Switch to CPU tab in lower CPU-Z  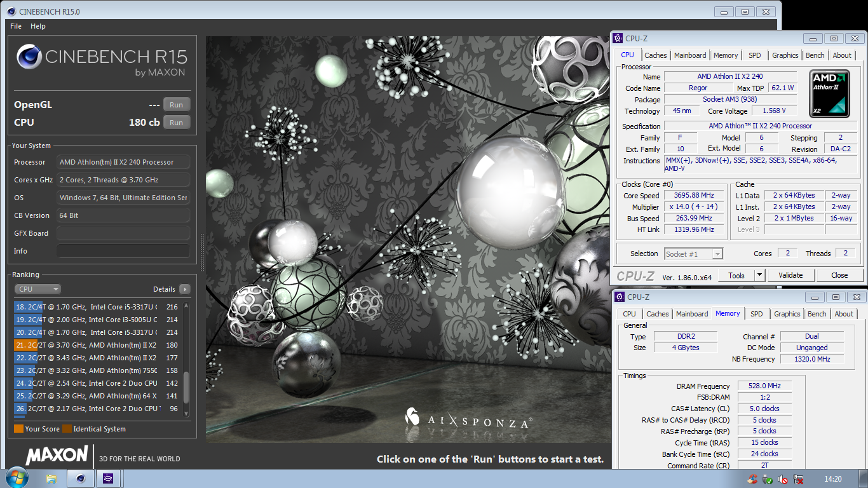pyautogui.click(x=629, y=314)
